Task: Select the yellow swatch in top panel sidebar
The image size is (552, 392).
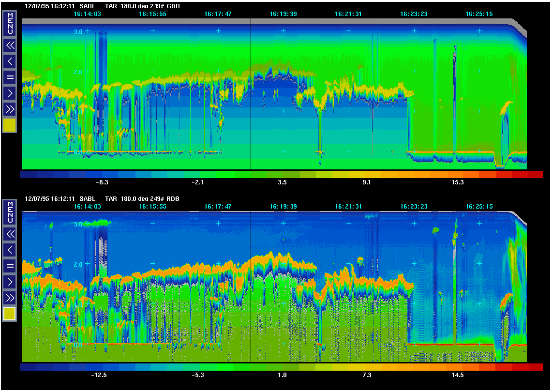Action: coord(10,125)
